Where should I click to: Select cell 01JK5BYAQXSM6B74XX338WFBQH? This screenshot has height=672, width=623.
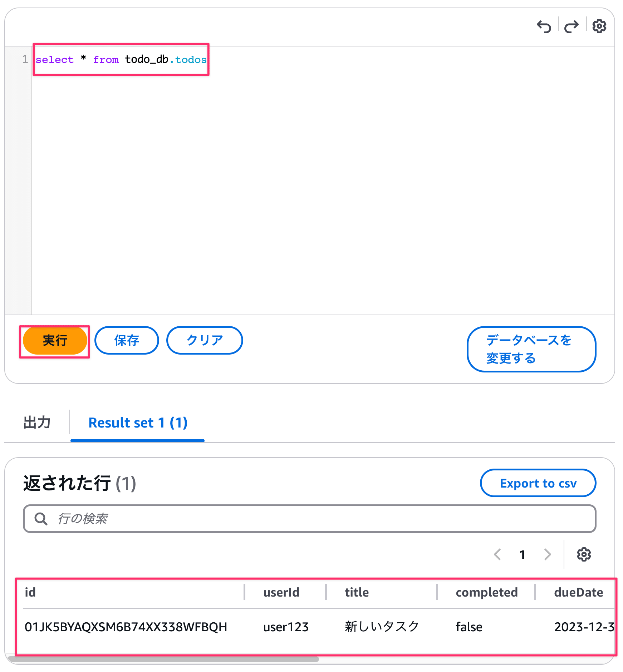click(126, 627)
